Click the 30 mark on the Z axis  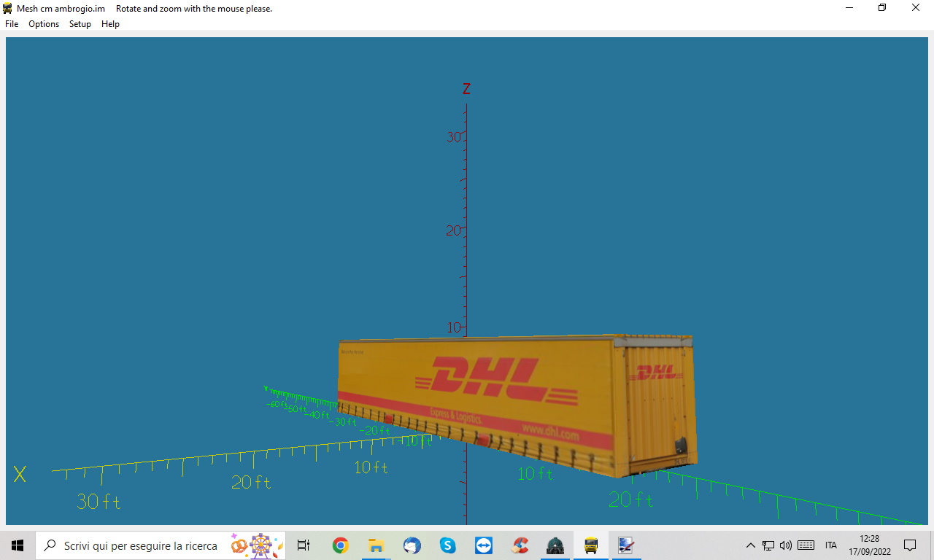(454, 137)
